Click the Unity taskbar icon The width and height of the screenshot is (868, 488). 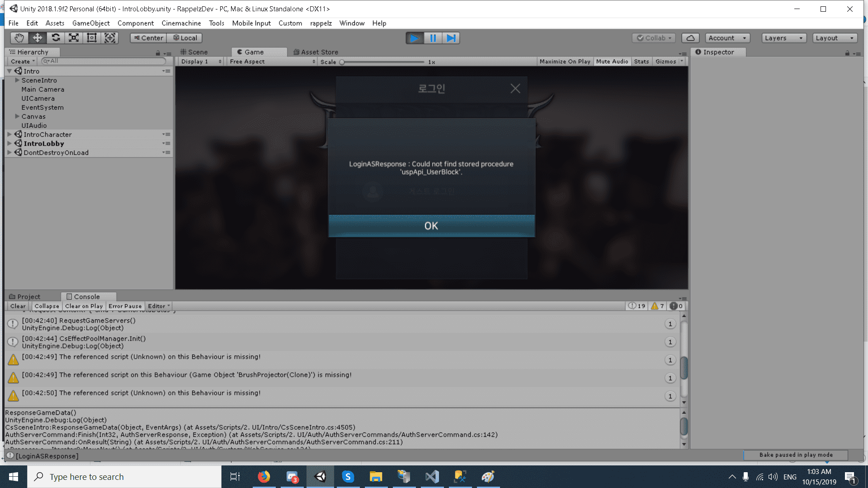click(x=320, y=477)
